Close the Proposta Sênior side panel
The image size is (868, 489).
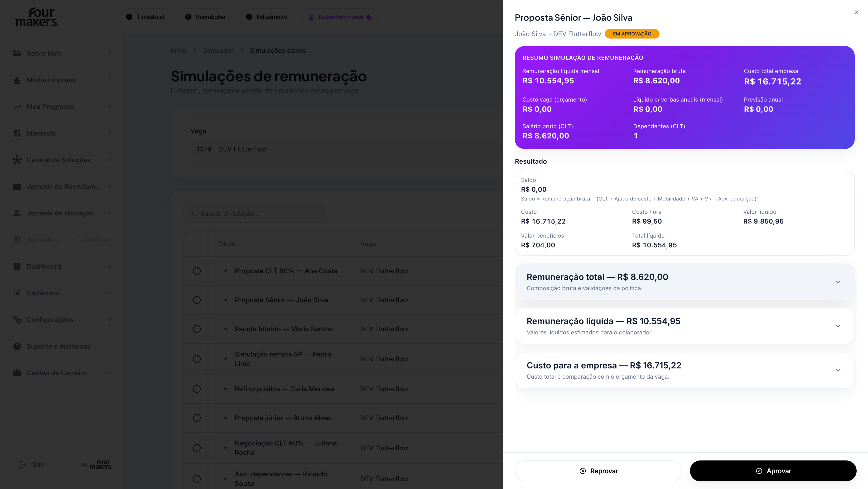(857, 12)
